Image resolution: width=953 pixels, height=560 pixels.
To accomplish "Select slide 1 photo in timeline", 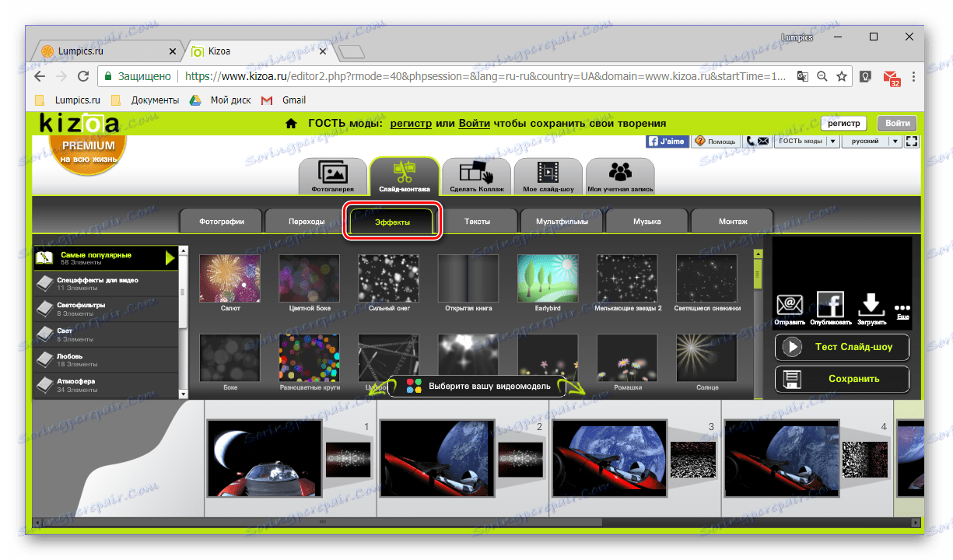I will pos(265,458).
